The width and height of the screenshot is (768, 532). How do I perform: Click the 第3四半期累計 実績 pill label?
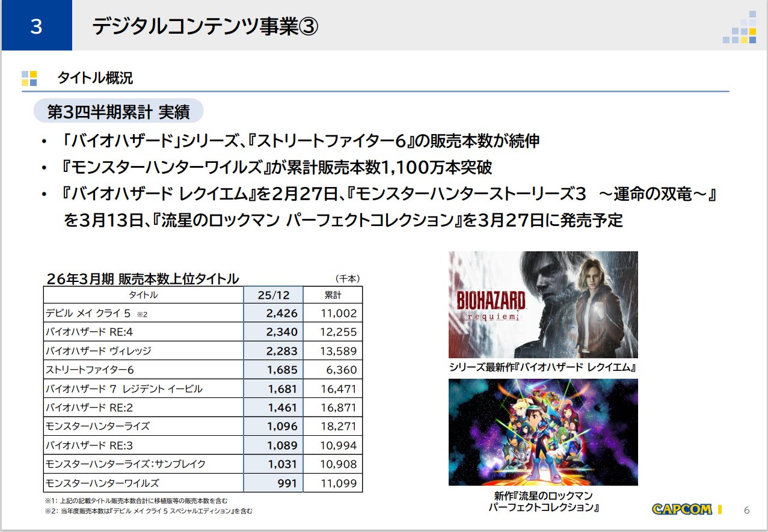tap(118, 112)
